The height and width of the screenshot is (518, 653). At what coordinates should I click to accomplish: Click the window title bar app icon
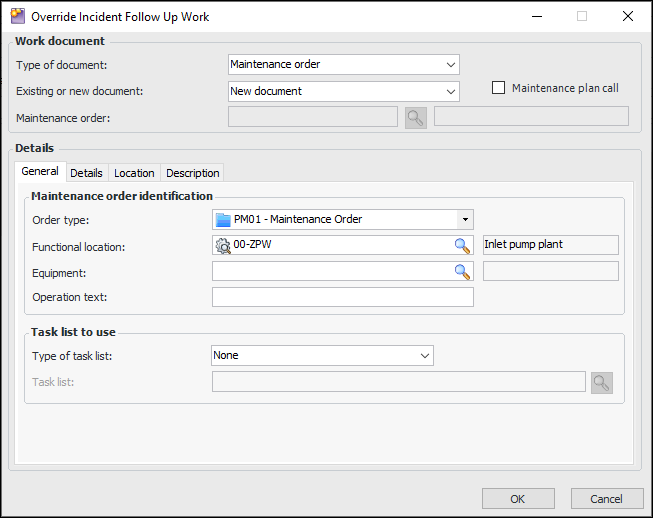17,16
